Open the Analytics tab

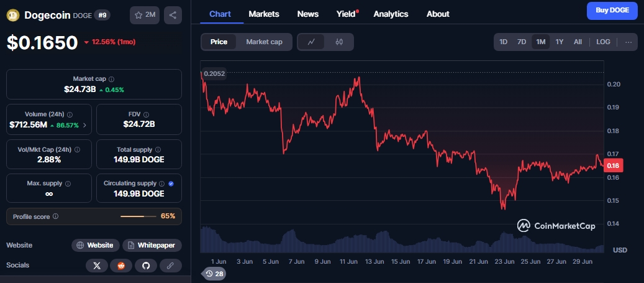pyautogui.click(x=391, y=14)
